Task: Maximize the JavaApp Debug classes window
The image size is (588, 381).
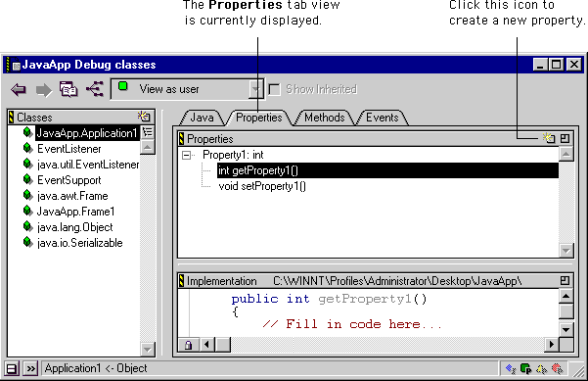Action: [x=556, y=65]
